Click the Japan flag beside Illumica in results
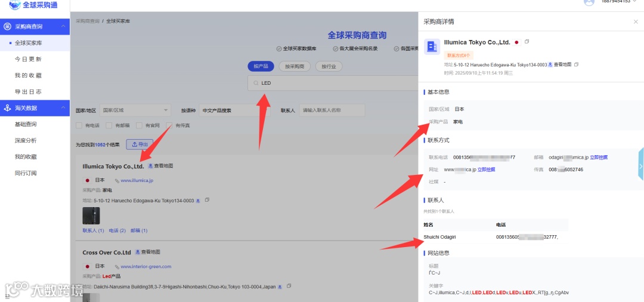Viewport: 644px width, 302px height. coord(87,180)
